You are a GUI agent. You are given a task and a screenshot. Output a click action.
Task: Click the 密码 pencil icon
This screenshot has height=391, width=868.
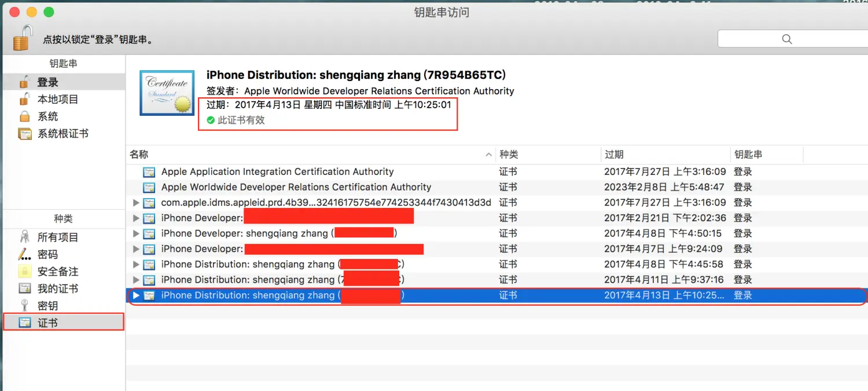(24, 254)
